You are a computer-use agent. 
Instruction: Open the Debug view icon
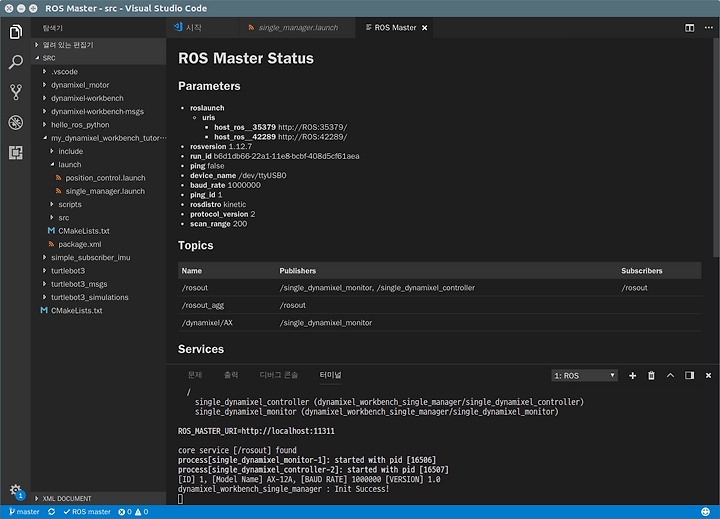click(x=16, y=123)
